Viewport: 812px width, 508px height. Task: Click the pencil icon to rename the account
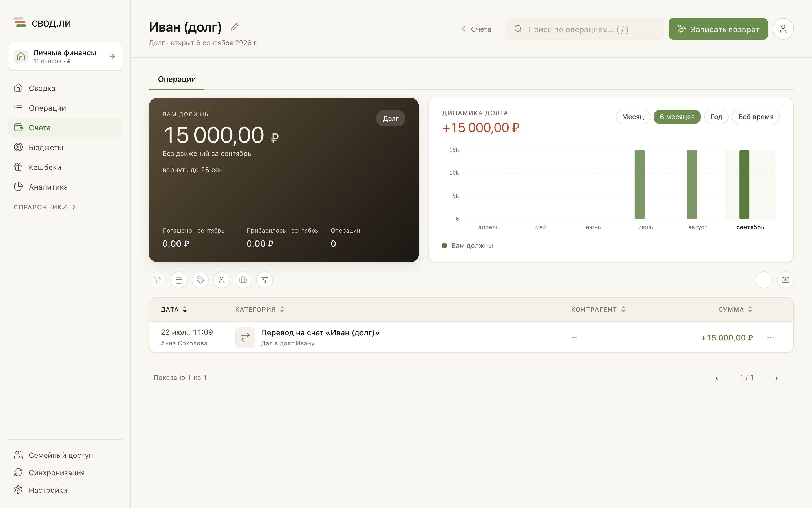pyautogui.click(x=235, y=27)
